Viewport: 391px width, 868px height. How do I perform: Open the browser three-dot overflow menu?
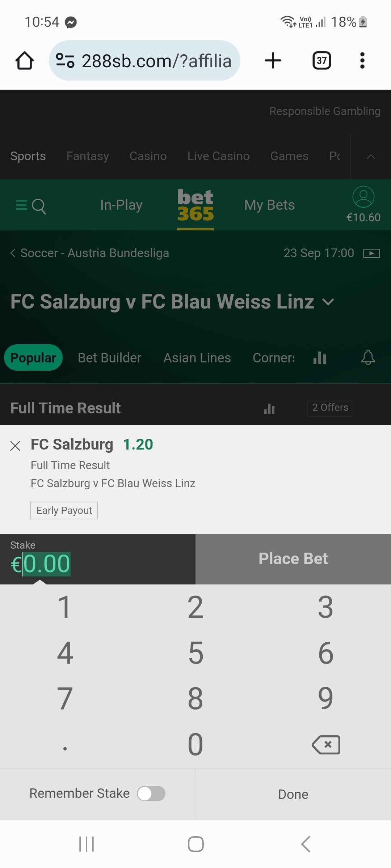tap(362, 60)
